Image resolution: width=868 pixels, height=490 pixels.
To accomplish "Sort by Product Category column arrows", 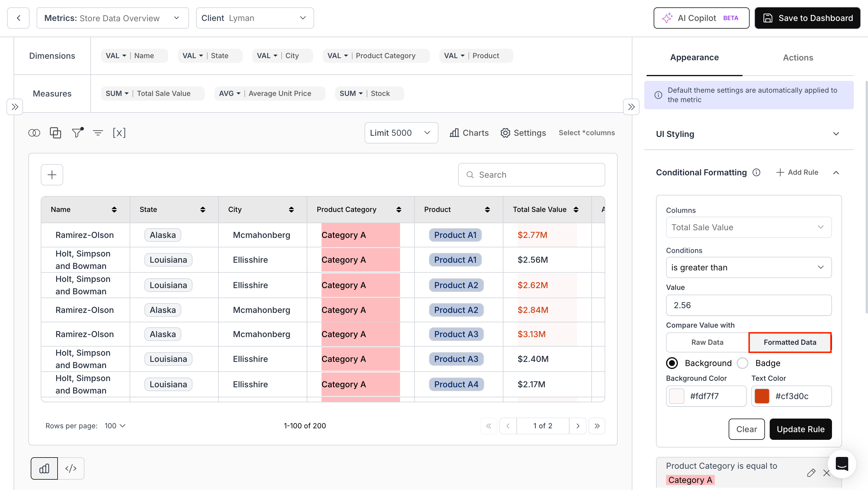I will pos(399,210).
